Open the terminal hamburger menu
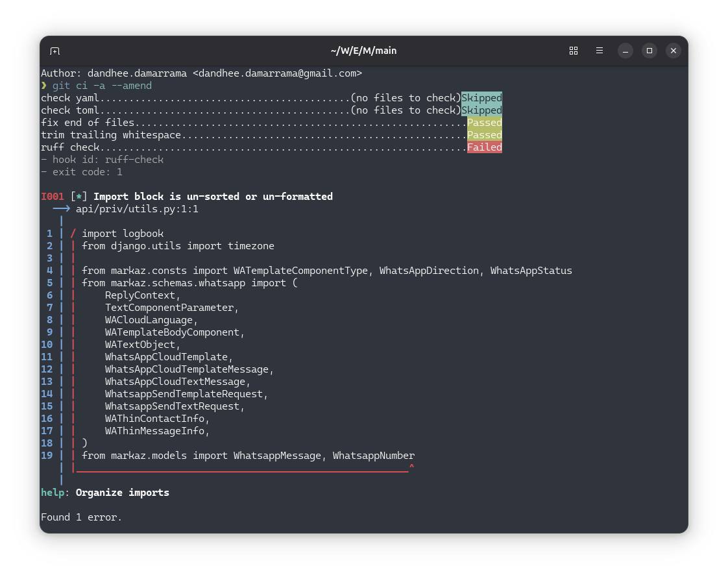The image size is (728, 577). tap(600, 51)
